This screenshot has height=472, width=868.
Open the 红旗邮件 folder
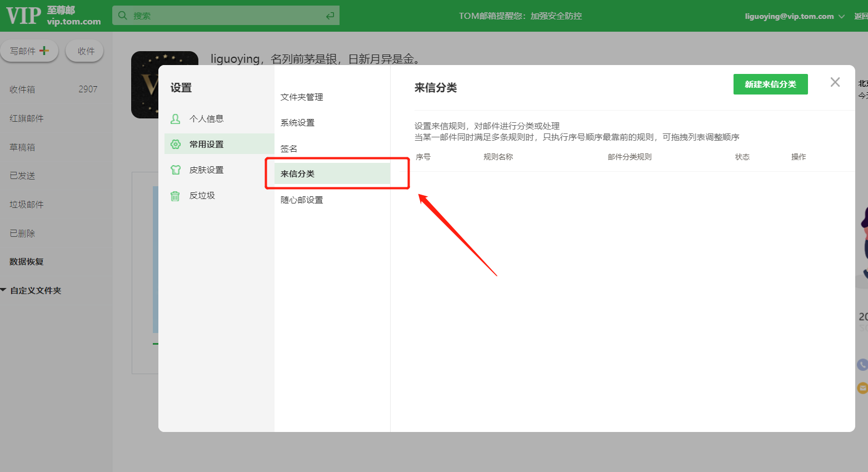tap(26, 118)
